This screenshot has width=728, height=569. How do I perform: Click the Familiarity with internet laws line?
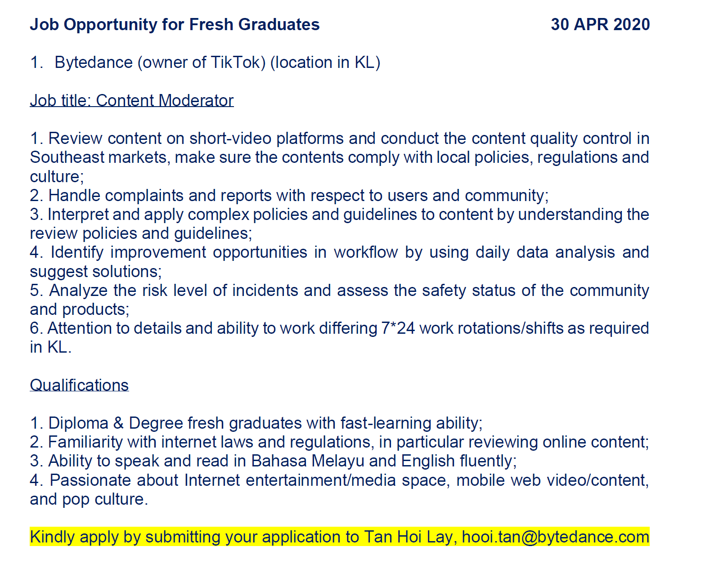pyautogui.click(x=340, y=442)
